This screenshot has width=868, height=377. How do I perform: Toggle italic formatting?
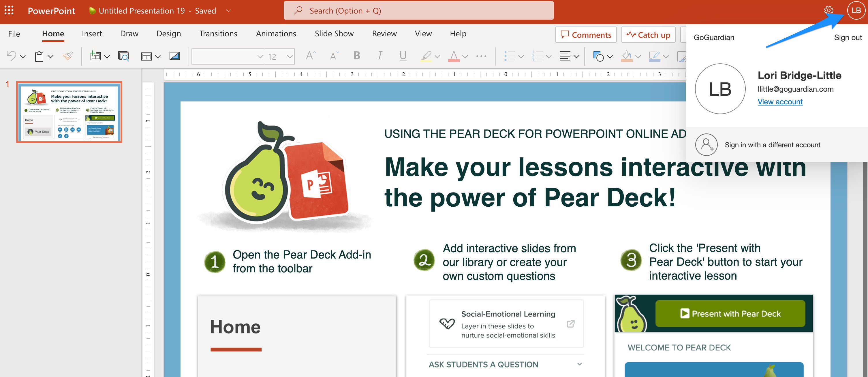[380, 56]
